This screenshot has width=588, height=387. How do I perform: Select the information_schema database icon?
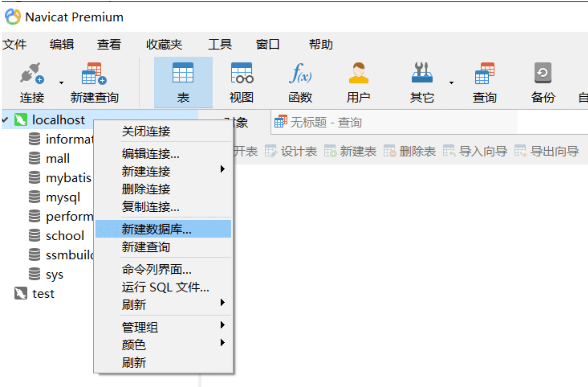click(35, 139)
